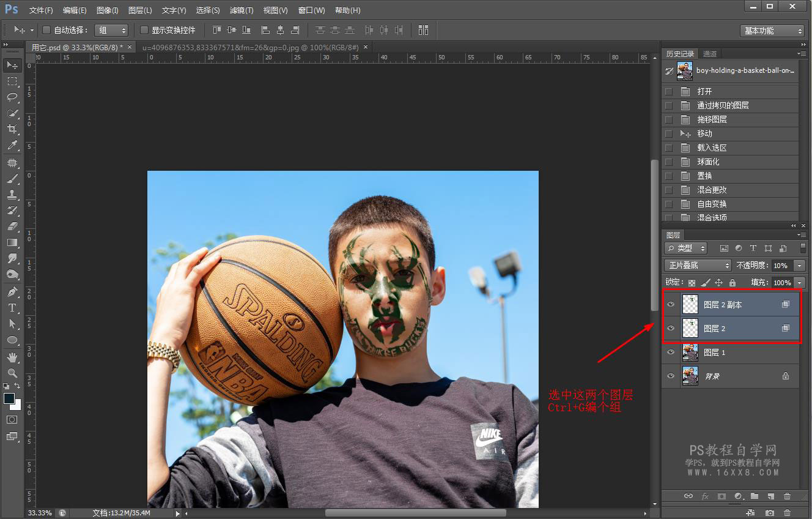812x519 pixels.
Task: Open the 填充 slider arrow
Action: [799, 283]
